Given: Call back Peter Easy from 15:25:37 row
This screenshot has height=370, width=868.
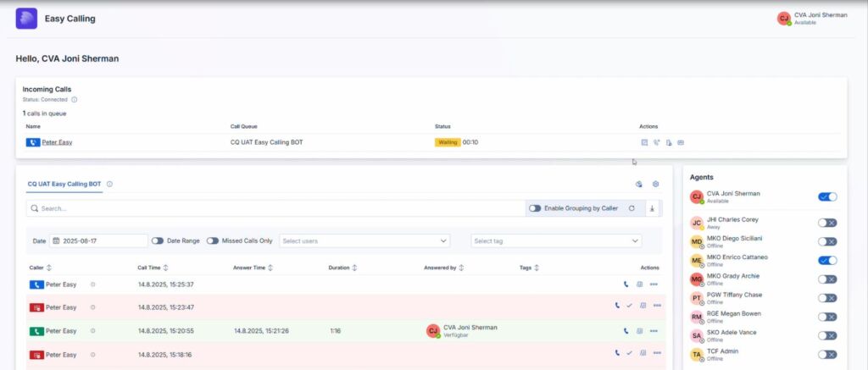Looking at the screenshot, I should tap(626, 284).
